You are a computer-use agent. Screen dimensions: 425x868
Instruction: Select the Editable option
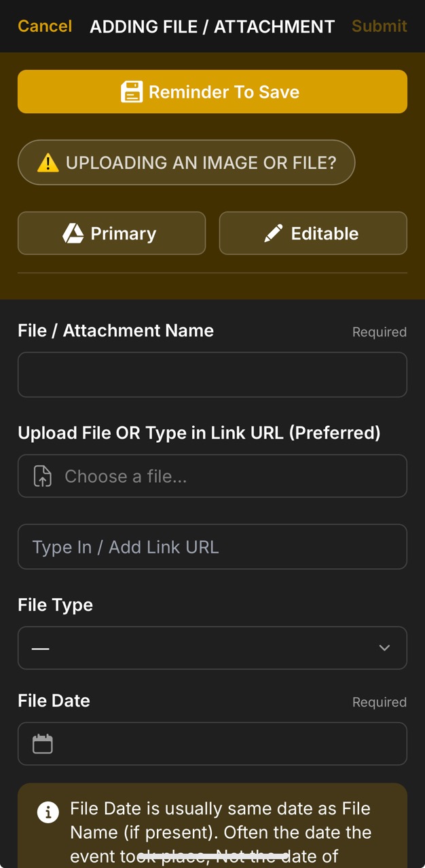(x=313, y=233)
